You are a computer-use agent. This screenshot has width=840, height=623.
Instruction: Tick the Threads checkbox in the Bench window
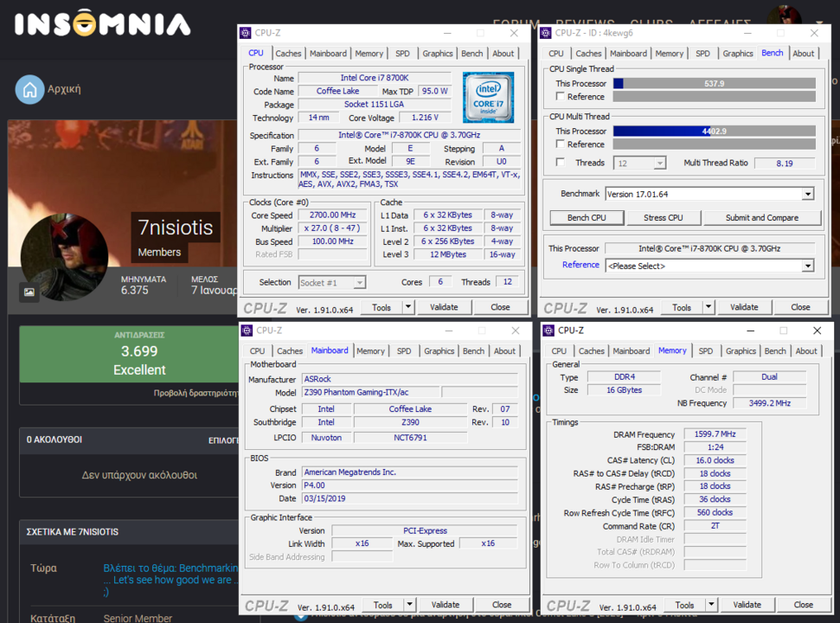[561, 163]
